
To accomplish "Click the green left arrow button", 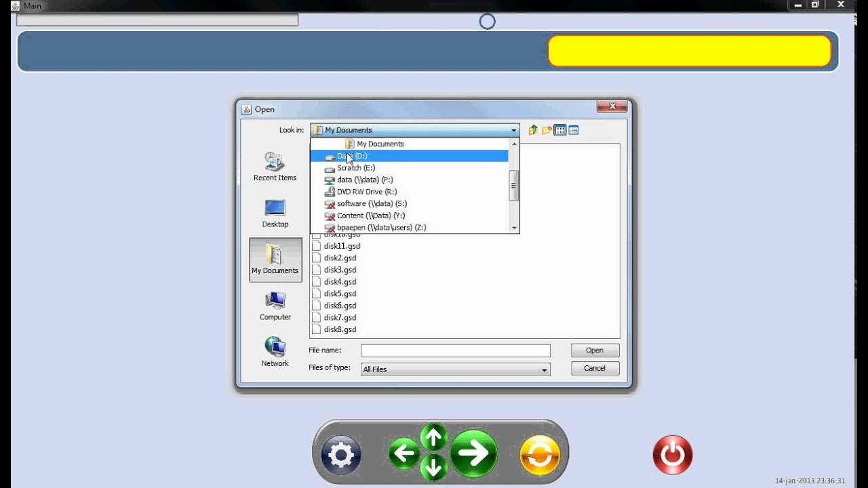I will (x=404, y=454).
